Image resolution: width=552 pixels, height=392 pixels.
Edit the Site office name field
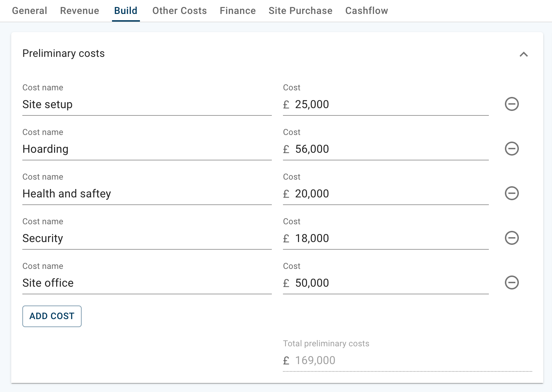pyautogui.click(x=147, y=283)
